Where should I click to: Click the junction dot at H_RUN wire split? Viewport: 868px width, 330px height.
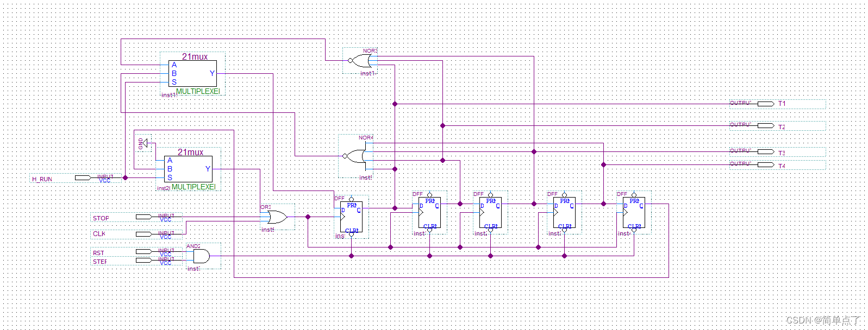[125, 177]
